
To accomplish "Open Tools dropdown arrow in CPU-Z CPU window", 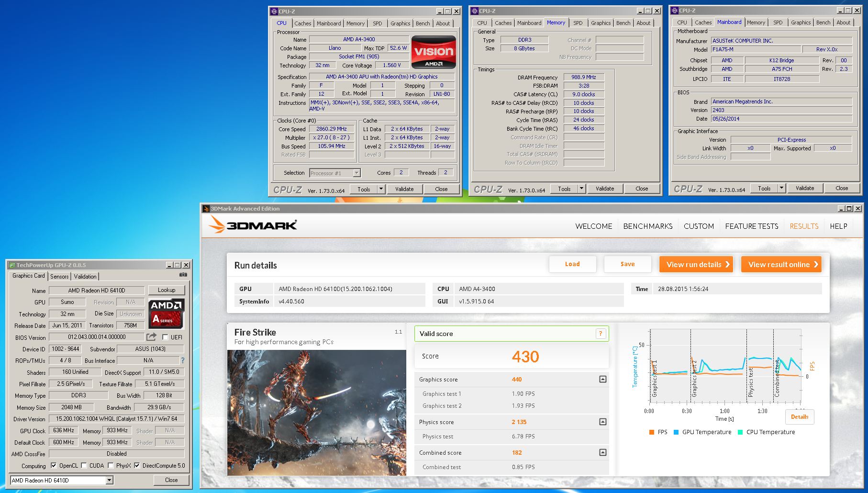I will tap(381, 189).
